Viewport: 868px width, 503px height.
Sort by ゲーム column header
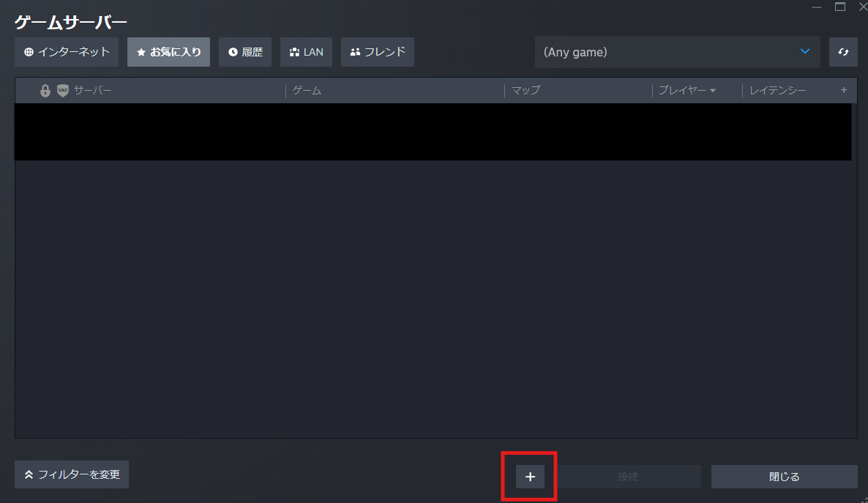(x=307, y=90)
